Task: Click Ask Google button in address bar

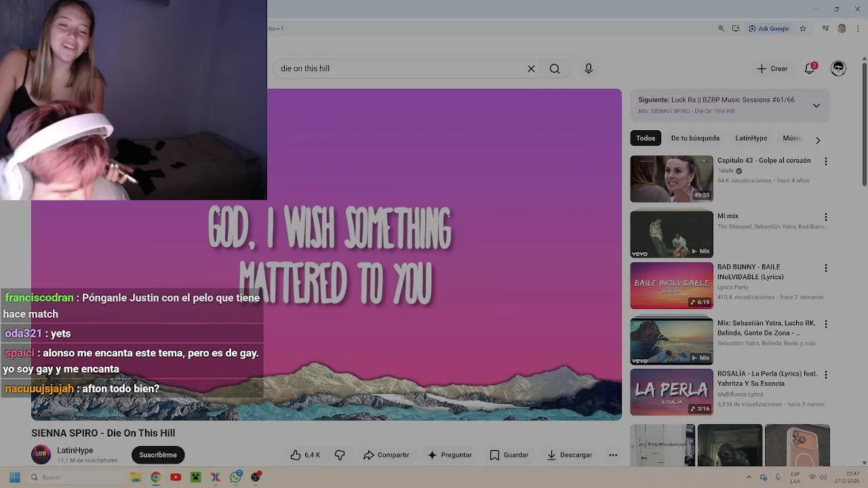Action: 769,28
